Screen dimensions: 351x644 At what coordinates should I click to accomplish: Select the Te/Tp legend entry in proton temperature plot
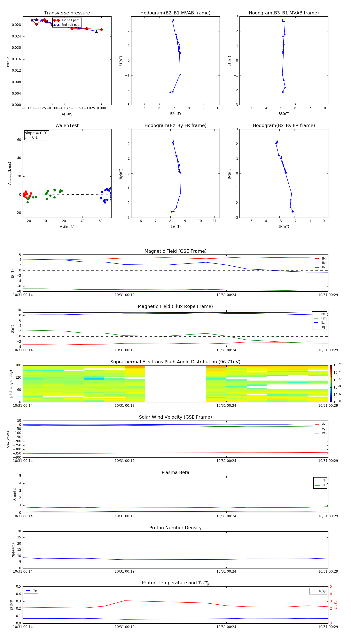click(318, 591)
